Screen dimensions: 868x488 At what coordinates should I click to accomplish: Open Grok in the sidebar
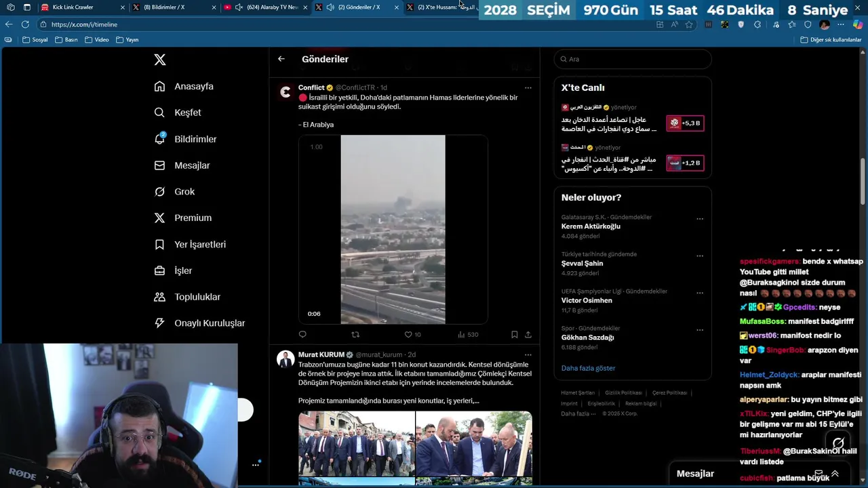(174, 192)
